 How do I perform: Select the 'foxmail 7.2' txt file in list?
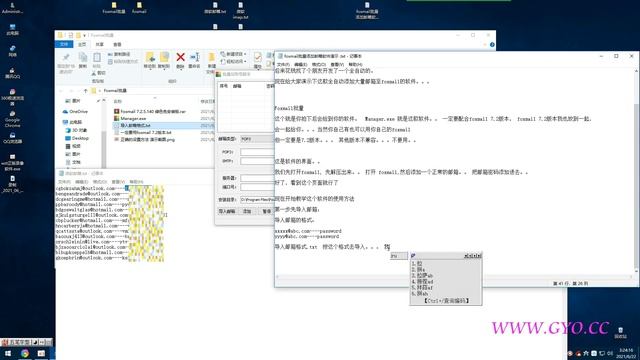[x=143, y=133]
